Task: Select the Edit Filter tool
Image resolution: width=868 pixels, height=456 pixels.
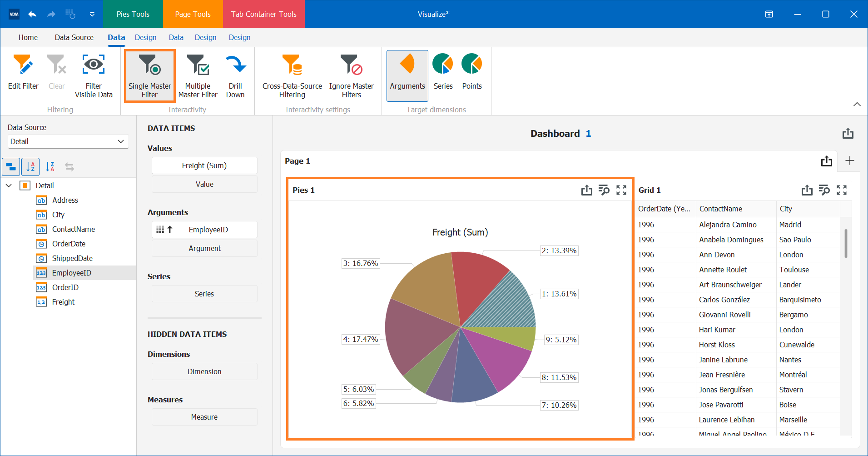Action: coord(23,75)
